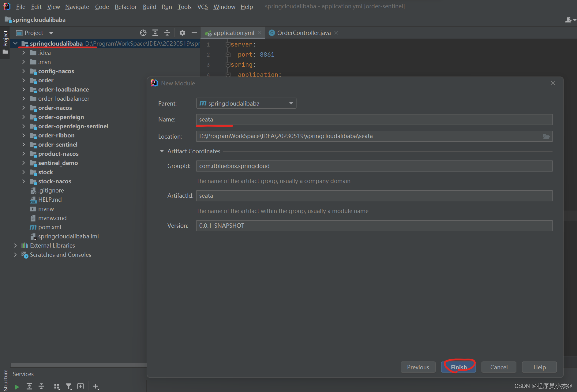This screenshot has height=392, width=577.
Task: Select springcloudalibaba.iml file
Action: click(68, 236)
